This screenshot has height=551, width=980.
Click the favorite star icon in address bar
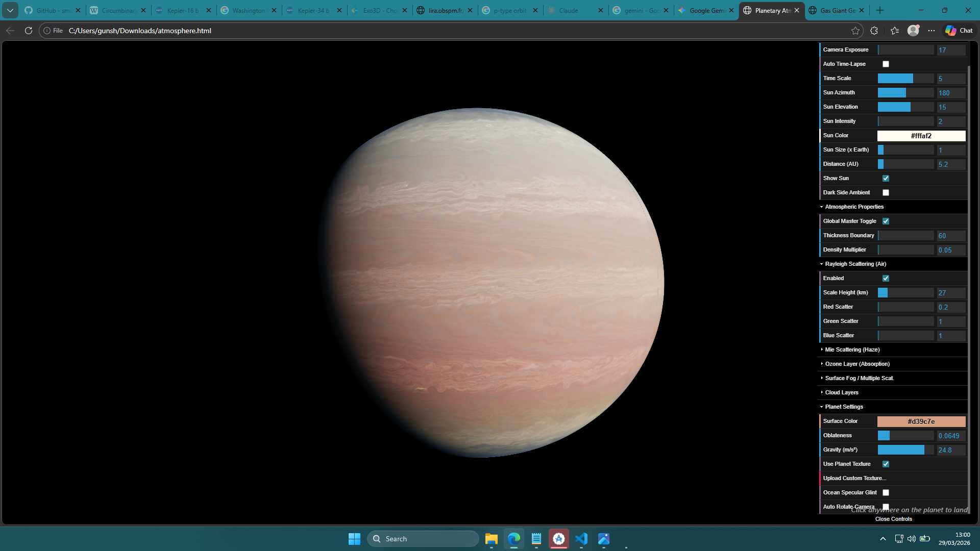tap(855, 31)
